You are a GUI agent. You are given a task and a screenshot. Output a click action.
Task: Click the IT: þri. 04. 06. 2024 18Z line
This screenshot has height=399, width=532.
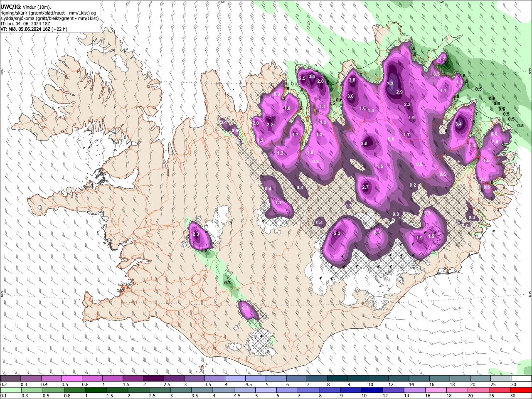pos(26,24)
